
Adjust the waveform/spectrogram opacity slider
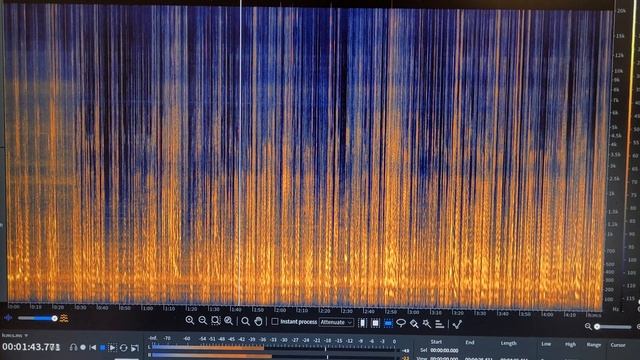pos(37,318)
